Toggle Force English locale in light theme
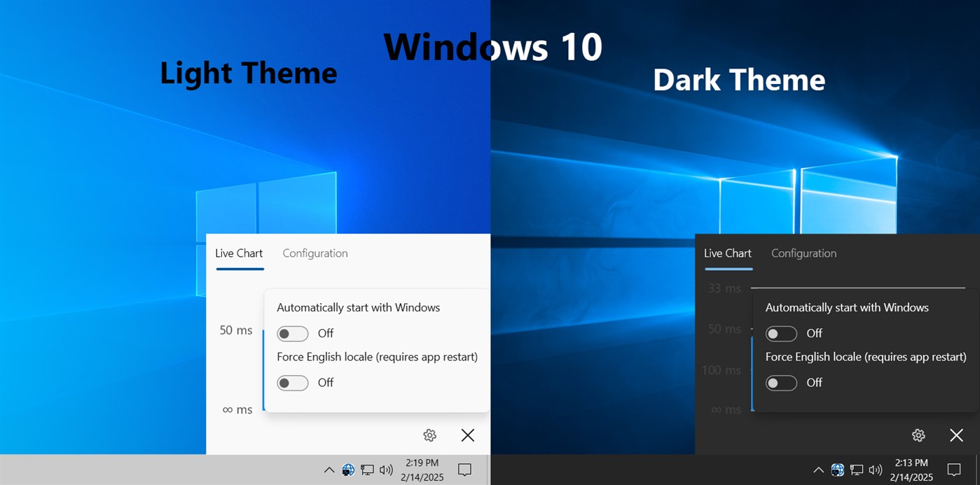 click(x=293, y=383)
